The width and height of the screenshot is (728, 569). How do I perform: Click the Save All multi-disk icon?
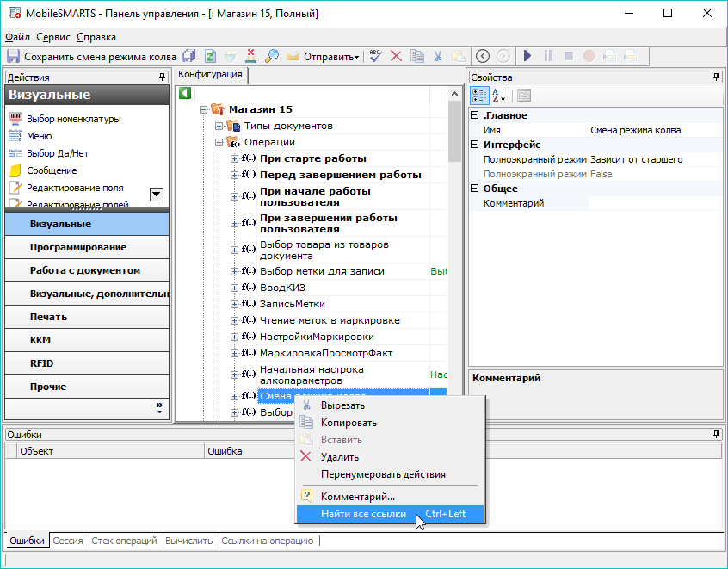tap(189, 56)
